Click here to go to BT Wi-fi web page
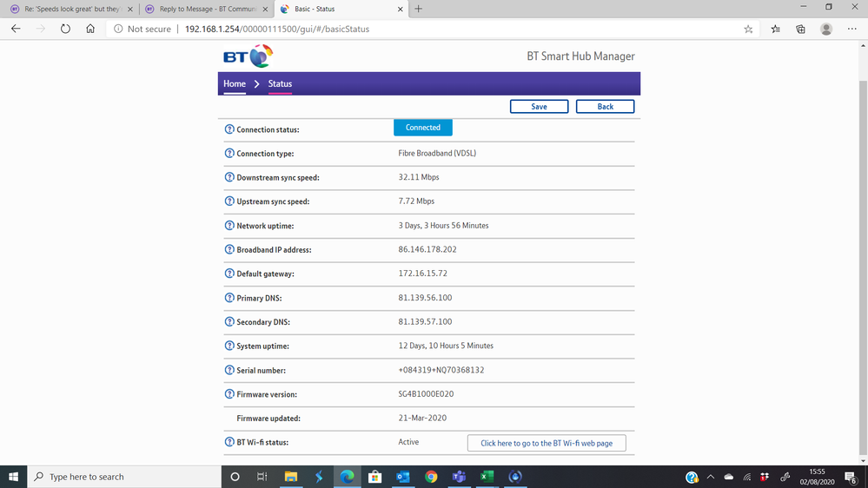The image size is (868, 488). (547, 443)
